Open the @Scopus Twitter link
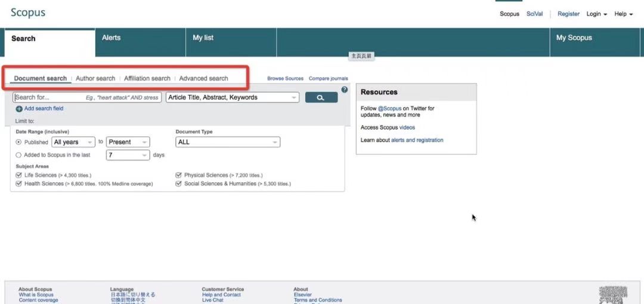The width and height of the screenshot is (644, 304). (389, 109)
